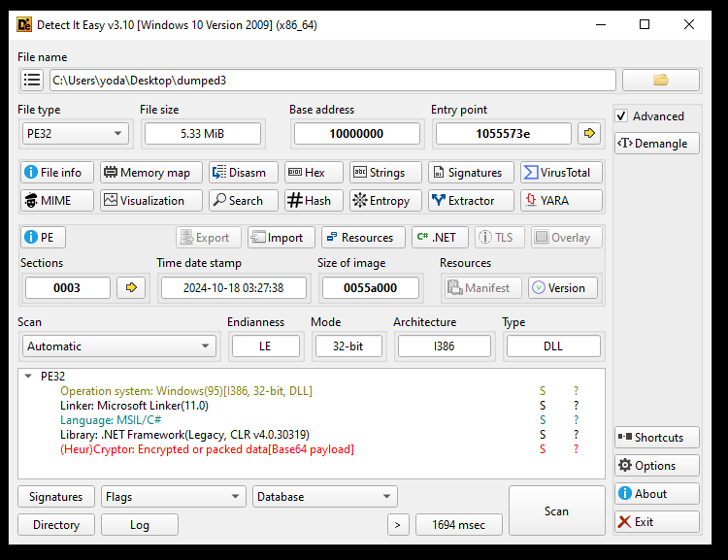728x560 pixels.
Task: Select the (Heur)Cryptor result row
Action: pyautogui.click(x=311, y=449)
